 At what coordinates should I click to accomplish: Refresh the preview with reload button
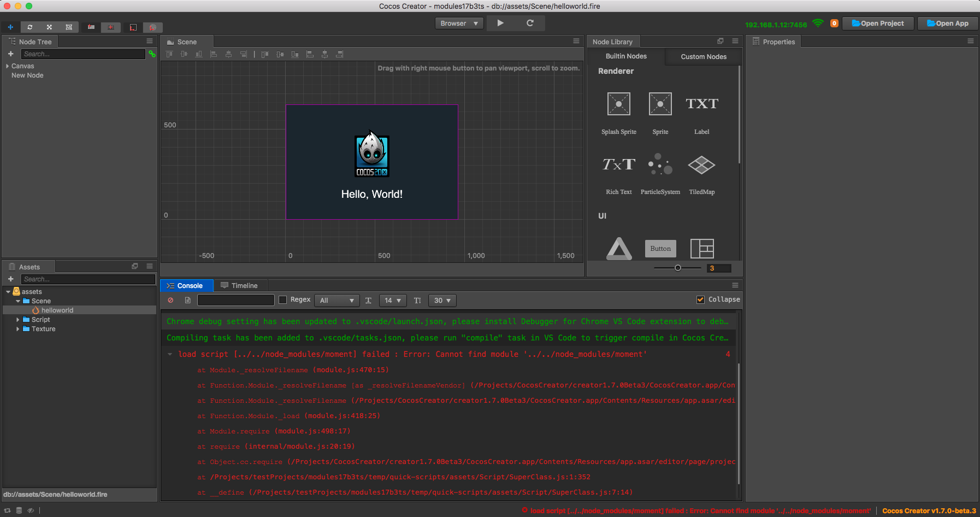coord(530,23)
